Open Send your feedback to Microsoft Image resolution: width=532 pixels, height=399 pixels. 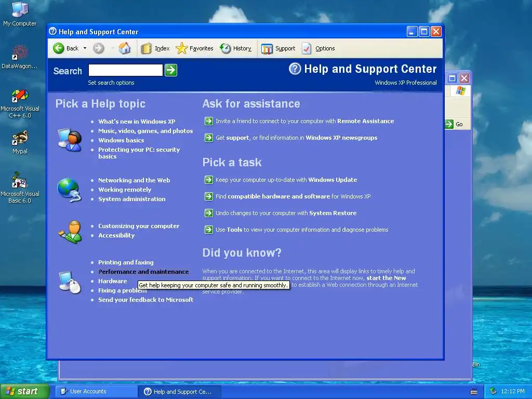tap(146, 300)
